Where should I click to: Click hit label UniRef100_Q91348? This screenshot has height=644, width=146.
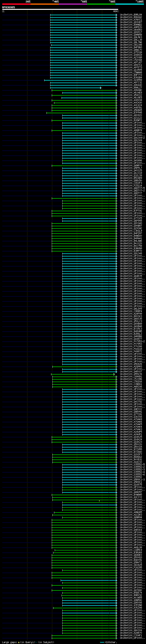[131, 254]
